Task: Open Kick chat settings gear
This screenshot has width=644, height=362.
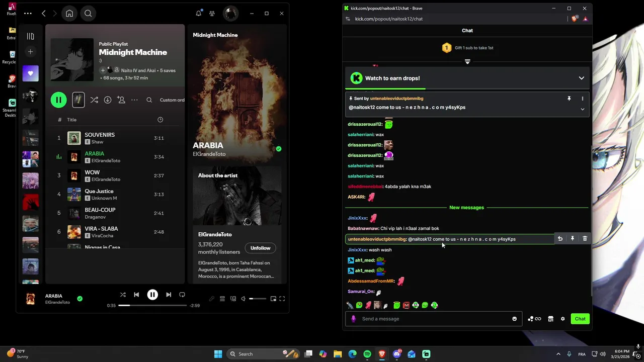Action: (562, 319)
